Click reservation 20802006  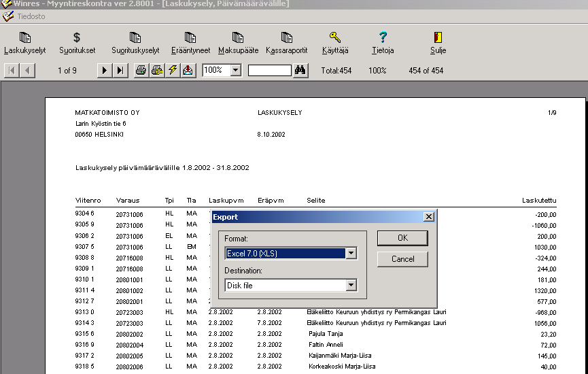[x=129, y=367]
